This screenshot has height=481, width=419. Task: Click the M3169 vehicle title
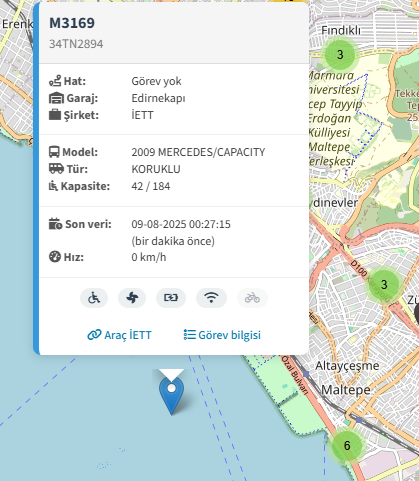click(x=72, y=23)
